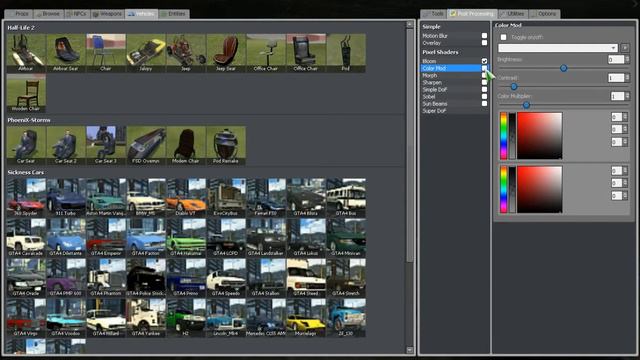Select the Car Seat 3 icon
The height and width of the screenshot is (360, 640).
[x=106, y=145]
